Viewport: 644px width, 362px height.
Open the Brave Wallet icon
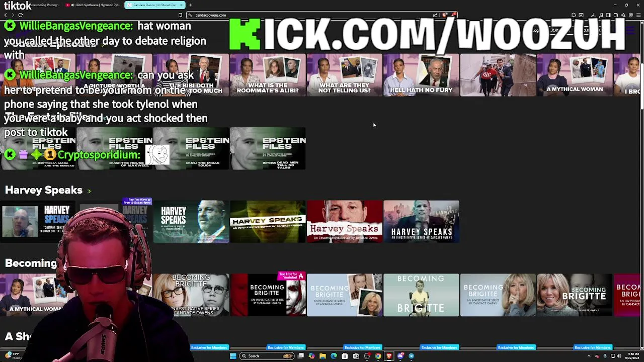(x=616, y=15)
